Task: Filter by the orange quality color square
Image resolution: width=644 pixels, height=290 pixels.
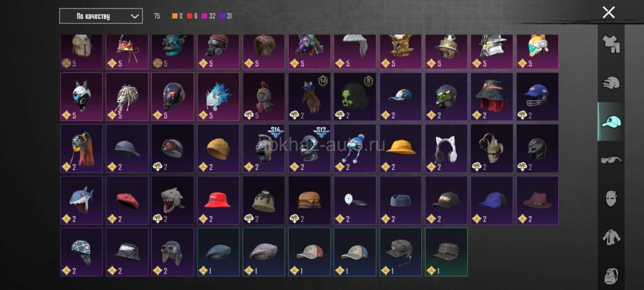Action: [x=174, y=16]
